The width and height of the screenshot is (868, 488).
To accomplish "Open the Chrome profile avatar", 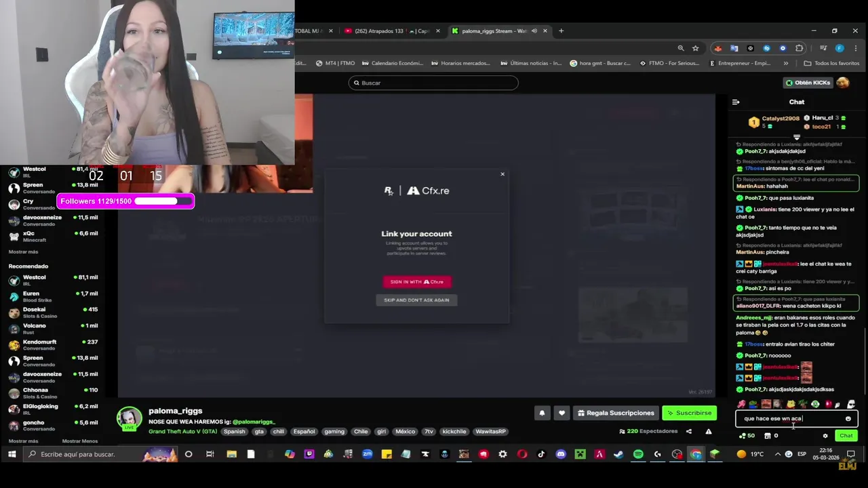I will [840, 48].
